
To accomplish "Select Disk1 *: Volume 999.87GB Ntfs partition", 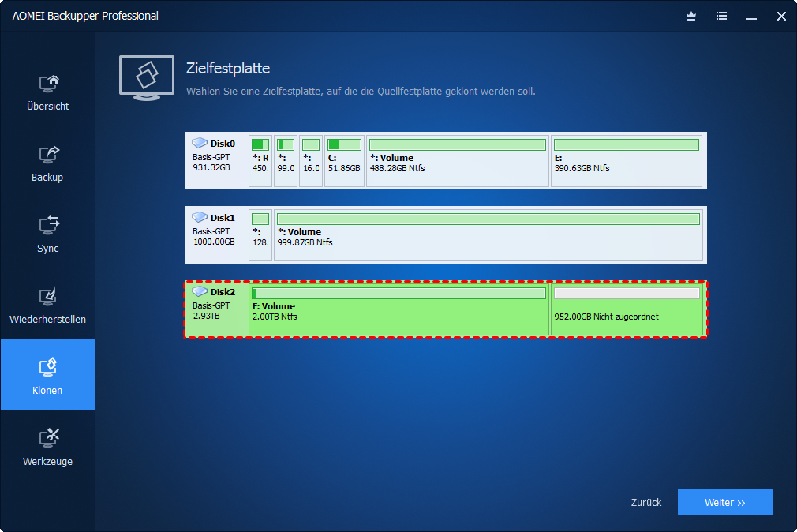I will tap(488, 235).
